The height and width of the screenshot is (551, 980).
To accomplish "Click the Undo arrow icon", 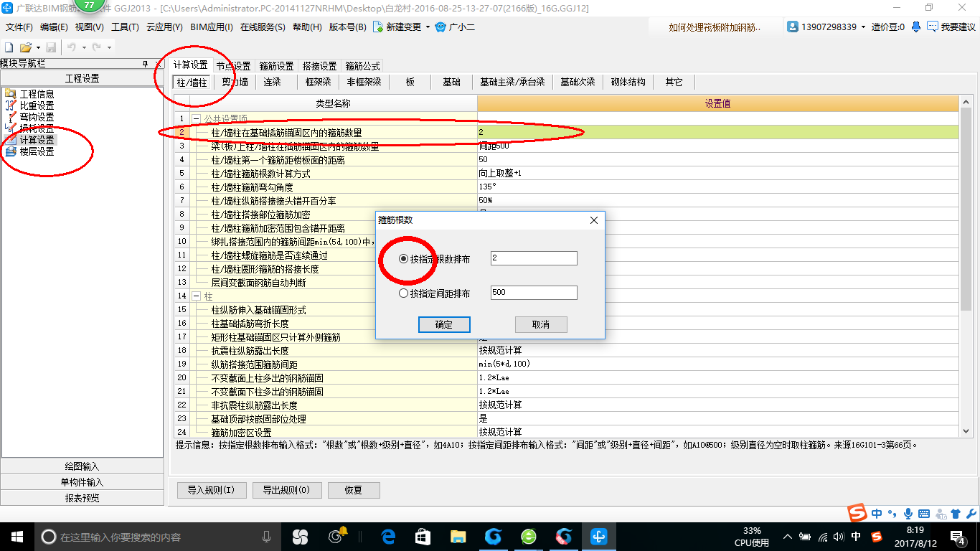I will click(72, 47).
